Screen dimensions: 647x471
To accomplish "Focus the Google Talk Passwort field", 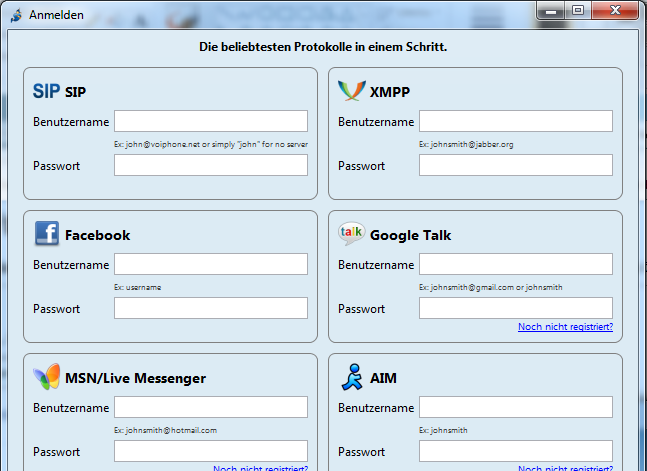I will 516,308.
